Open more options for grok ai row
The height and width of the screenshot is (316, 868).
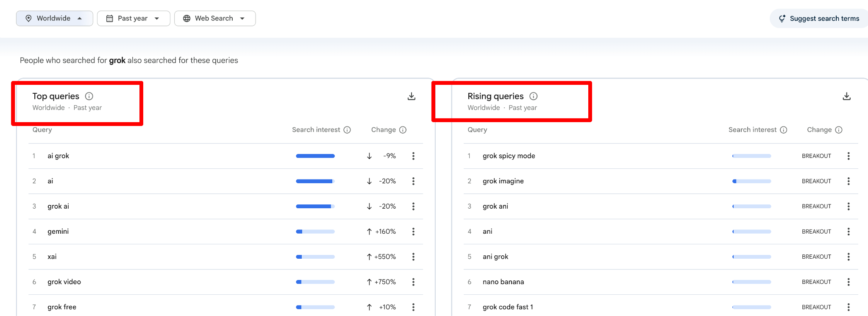(413, 207)
